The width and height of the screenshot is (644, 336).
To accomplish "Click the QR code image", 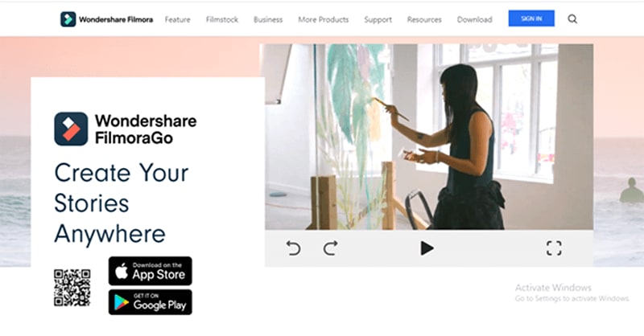I will 72,288.
